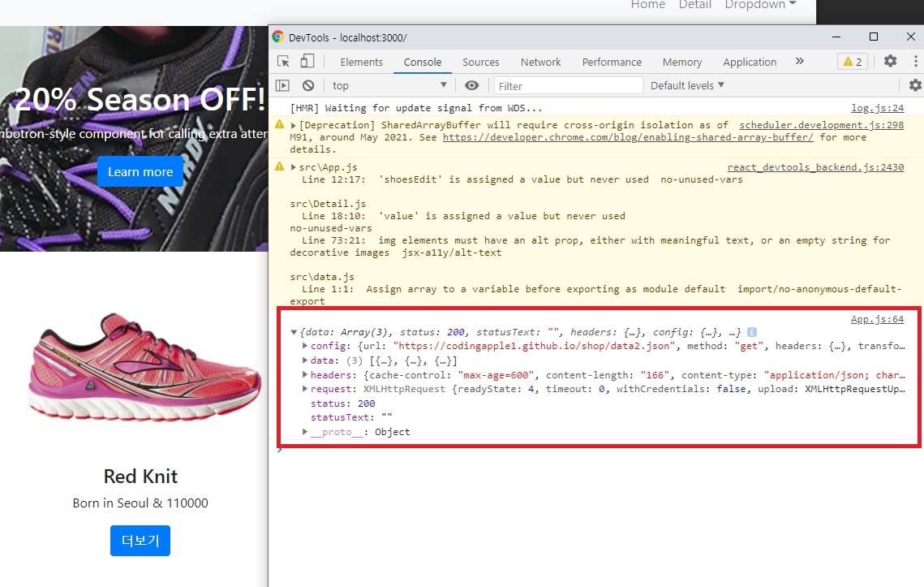Click the warnings count badge showing 2

coord(853,62)
